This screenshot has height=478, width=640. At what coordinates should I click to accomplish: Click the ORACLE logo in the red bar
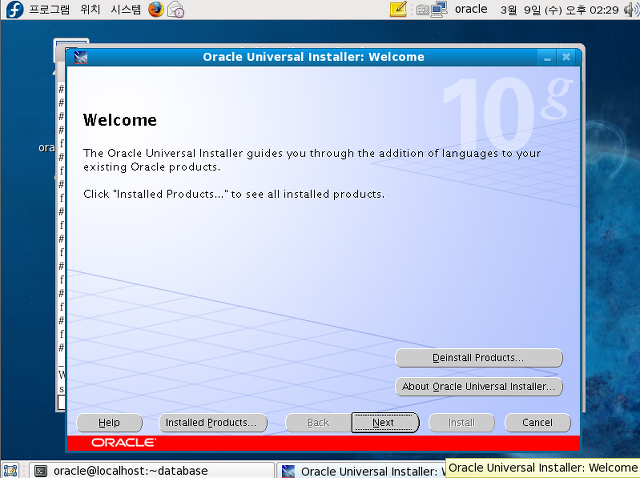(x=123, y=442)
